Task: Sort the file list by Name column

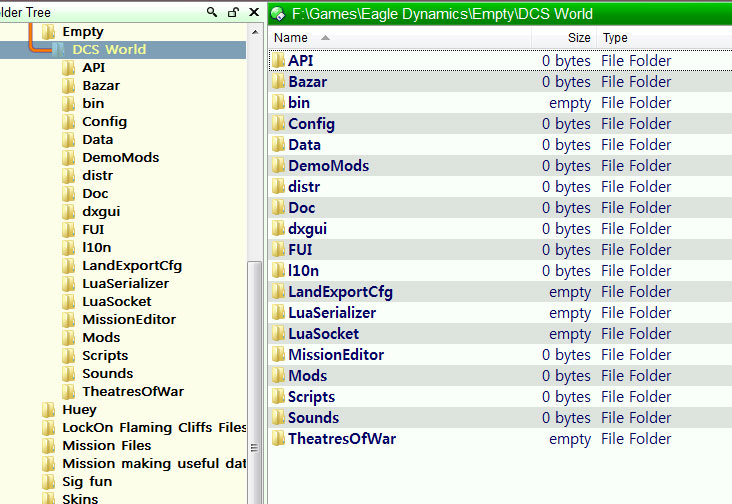Action: tap(291, 37)
